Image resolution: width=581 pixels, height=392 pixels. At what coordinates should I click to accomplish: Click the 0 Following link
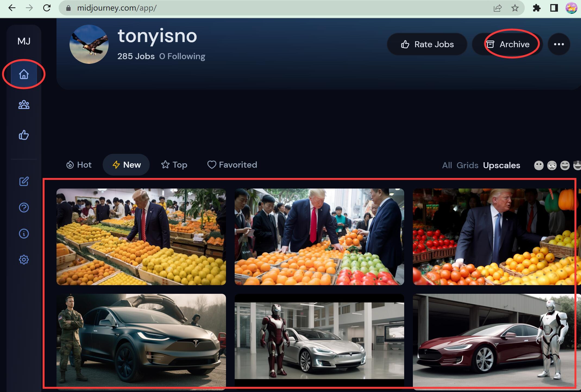182,56
